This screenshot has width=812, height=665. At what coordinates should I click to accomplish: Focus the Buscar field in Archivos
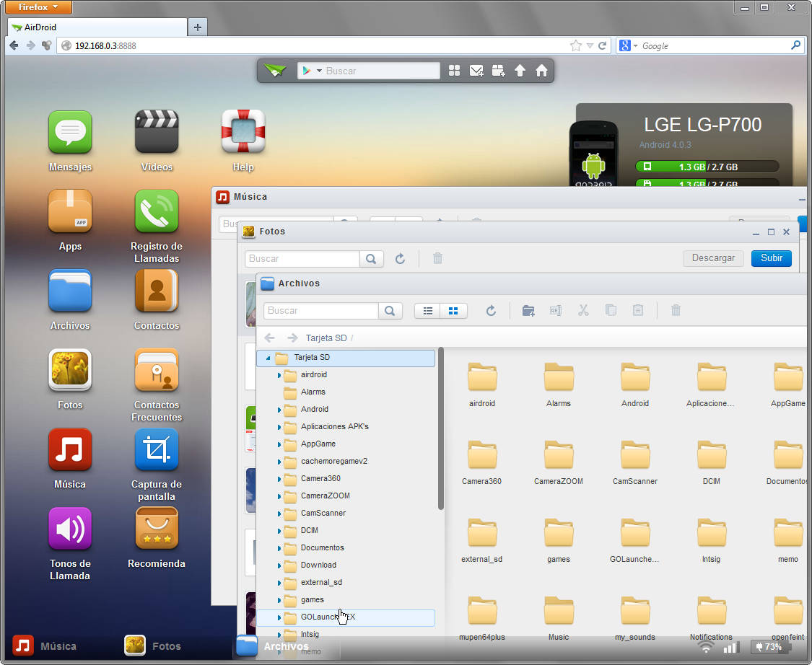pyautogui.click(x=321, y=311)
